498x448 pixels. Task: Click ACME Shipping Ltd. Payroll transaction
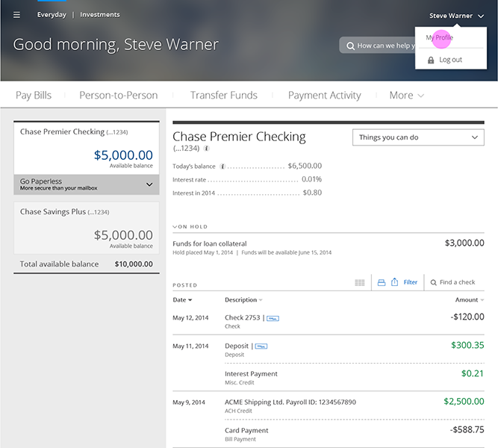290,402
